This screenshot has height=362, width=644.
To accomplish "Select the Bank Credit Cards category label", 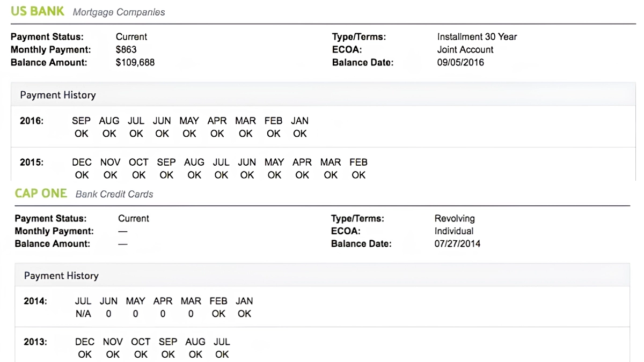I will [114, 194].
